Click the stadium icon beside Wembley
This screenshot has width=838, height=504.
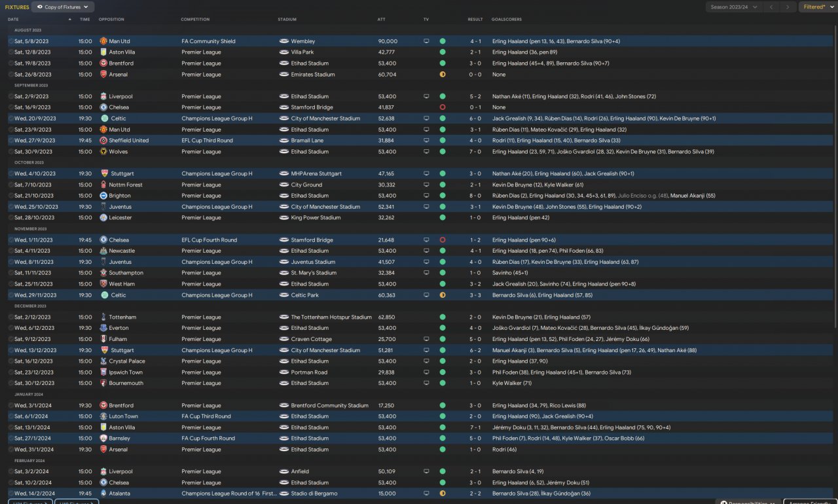(283, 41)
